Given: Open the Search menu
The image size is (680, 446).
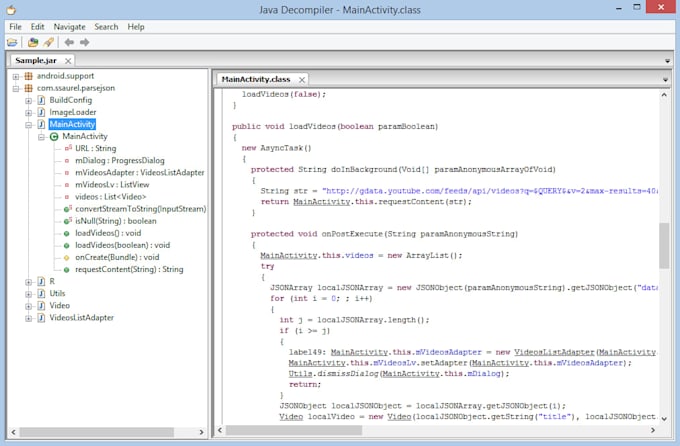Looking at the screenshot, I should coord(106,27).
